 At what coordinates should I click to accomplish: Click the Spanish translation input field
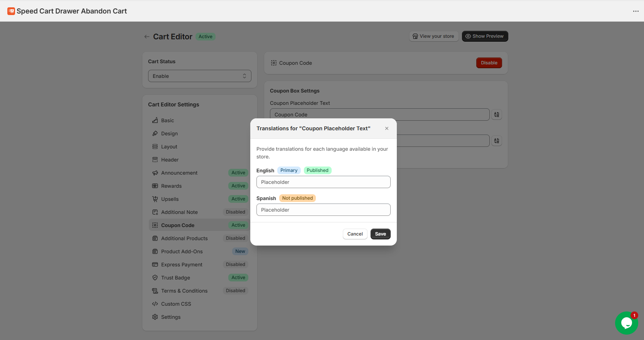coord(323,210)
